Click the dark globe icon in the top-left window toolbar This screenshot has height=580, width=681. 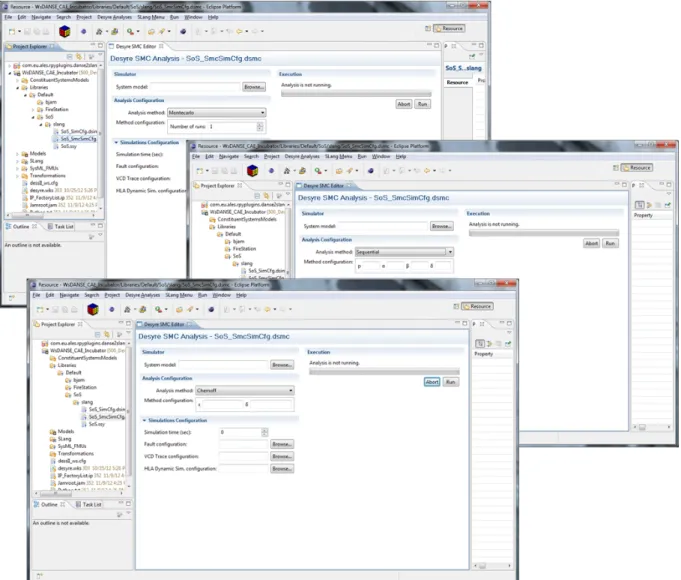[x=183, y=31]
